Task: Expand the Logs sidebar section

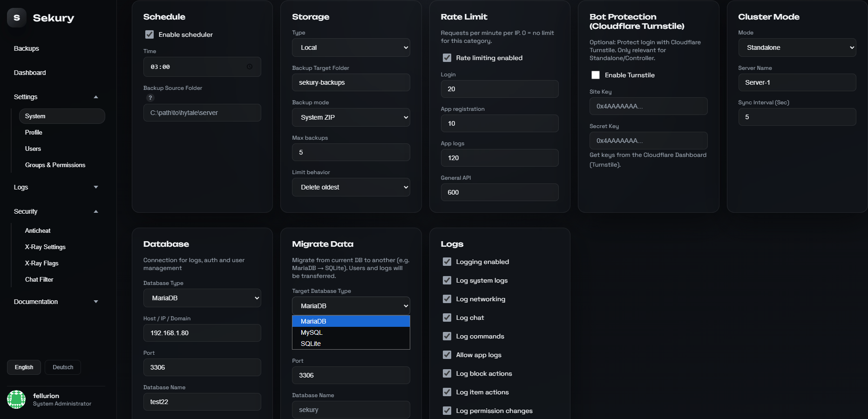Action: click(x=96, y=187)
